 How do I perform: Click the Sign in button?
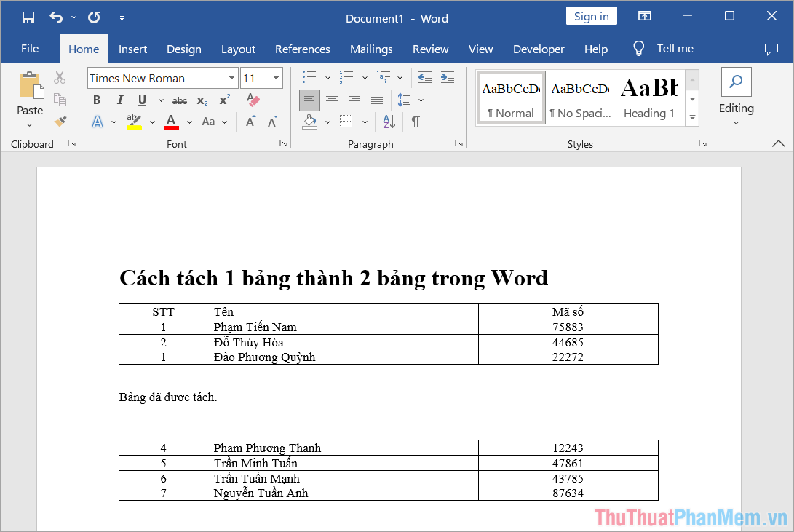pyautogui.click(x=591, y=15)
